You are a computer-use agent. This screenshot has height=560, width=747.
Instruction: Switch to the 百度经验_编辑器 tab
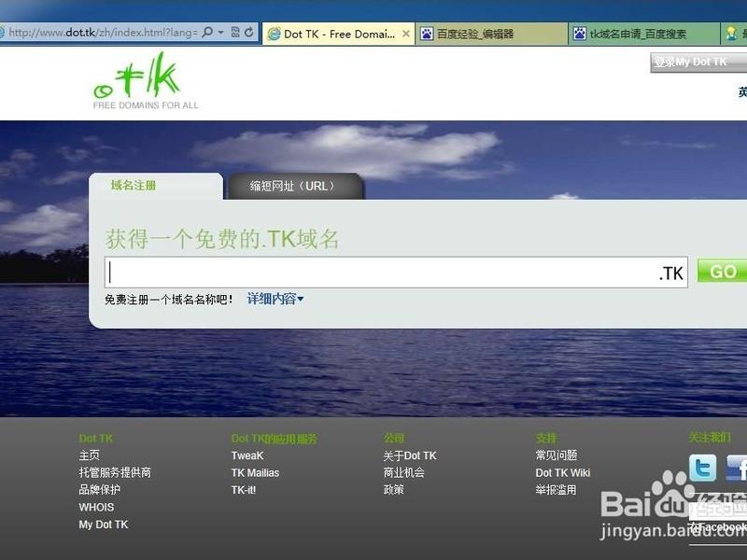coord(491,34)
